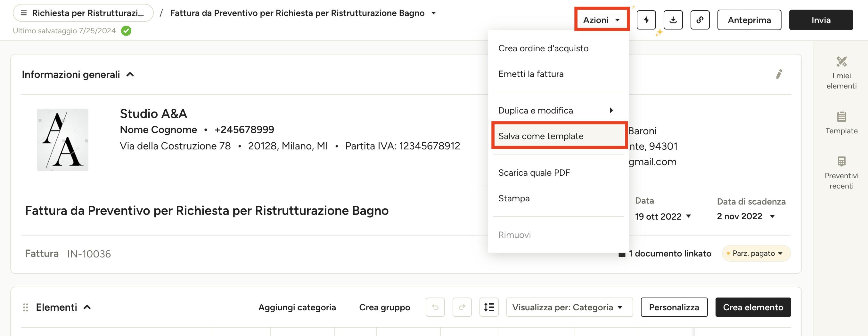Click the address Via della Costruzione 78
868x336 pixels.
tap(175, 146)
